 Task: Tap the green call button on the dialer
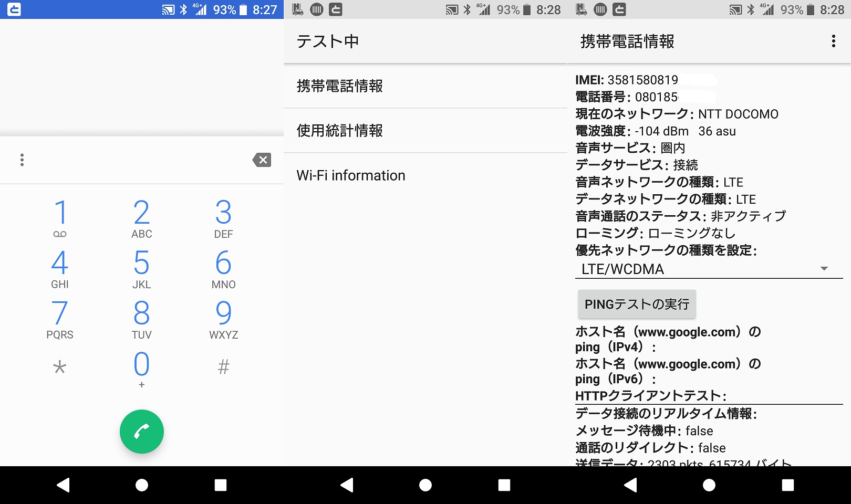(x=142, y=432)
